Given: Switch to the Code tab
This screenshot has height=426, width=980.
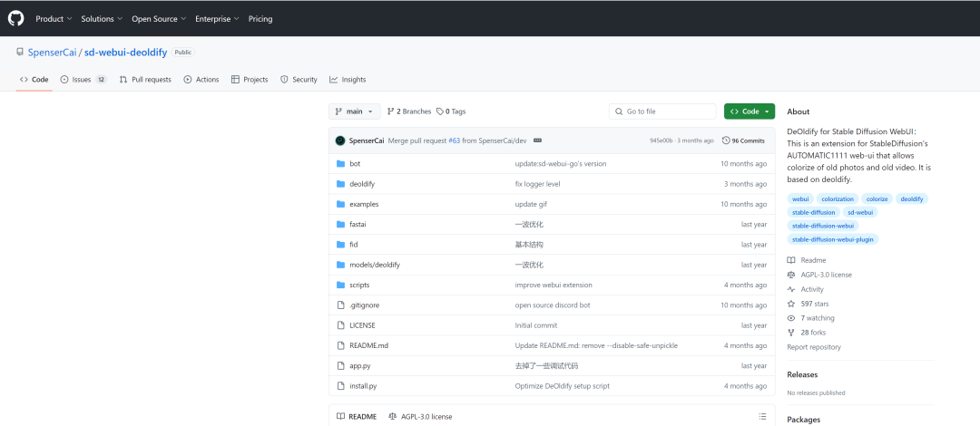Looking at the screenshot, I should click(34, 80).
